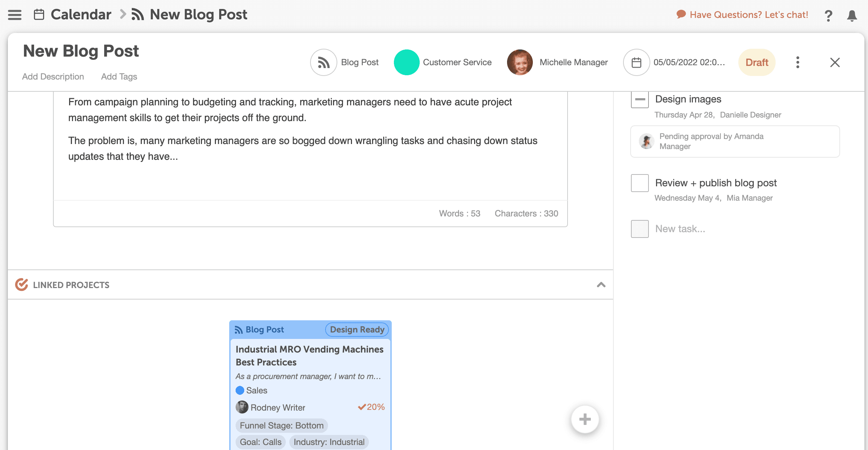868x450 pixels.
Task: Click the chat bubble icon
Action: pos(681,14)
